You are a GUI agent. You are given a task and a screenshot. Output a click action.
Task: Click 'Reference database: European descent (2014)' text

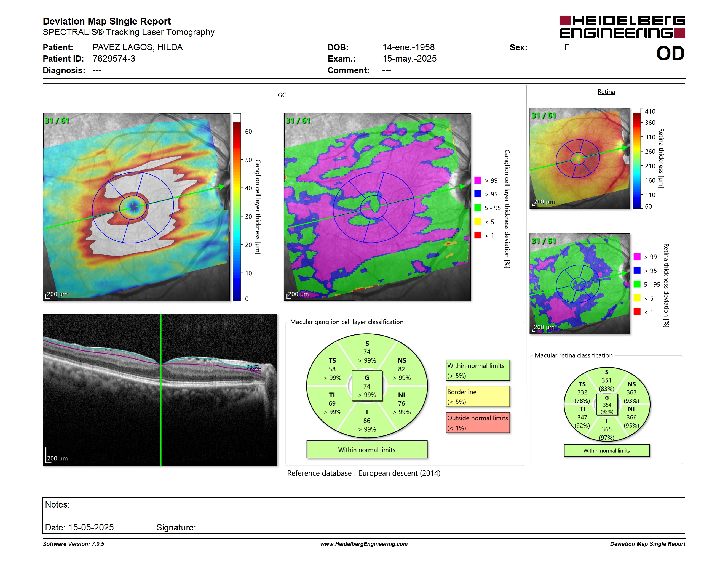click(x=364, y=473)
